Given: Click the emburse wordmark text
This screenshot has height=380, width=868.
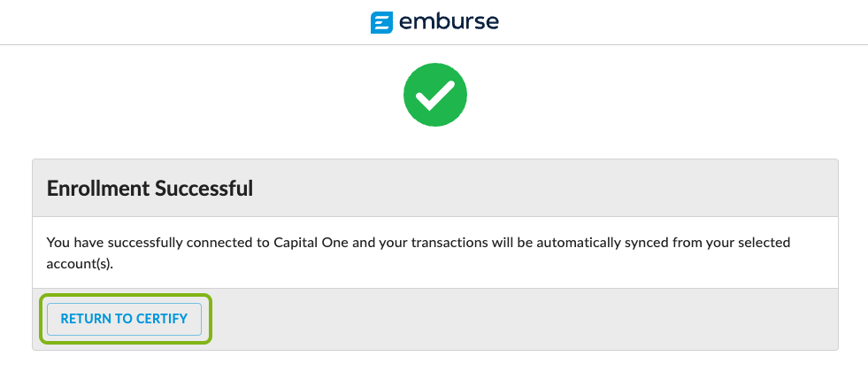Looking at the screenshot, I should pos(449,21).
